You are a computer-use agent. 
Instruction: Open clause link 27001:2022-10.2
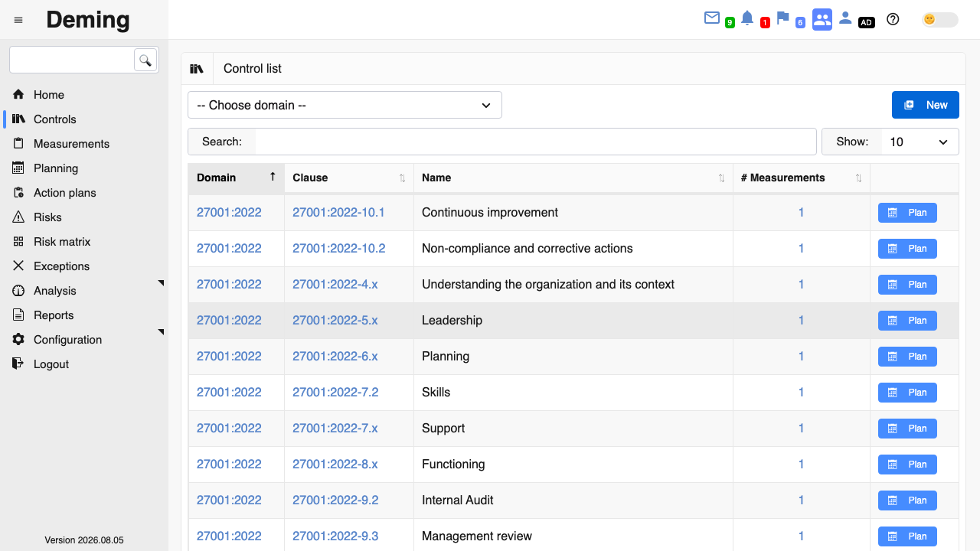click(x=338, y=249)
